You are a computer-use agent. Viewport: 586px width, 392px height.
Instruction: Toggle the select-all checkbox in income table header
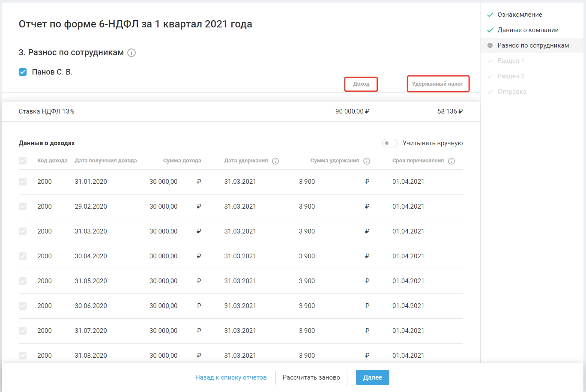23,161
